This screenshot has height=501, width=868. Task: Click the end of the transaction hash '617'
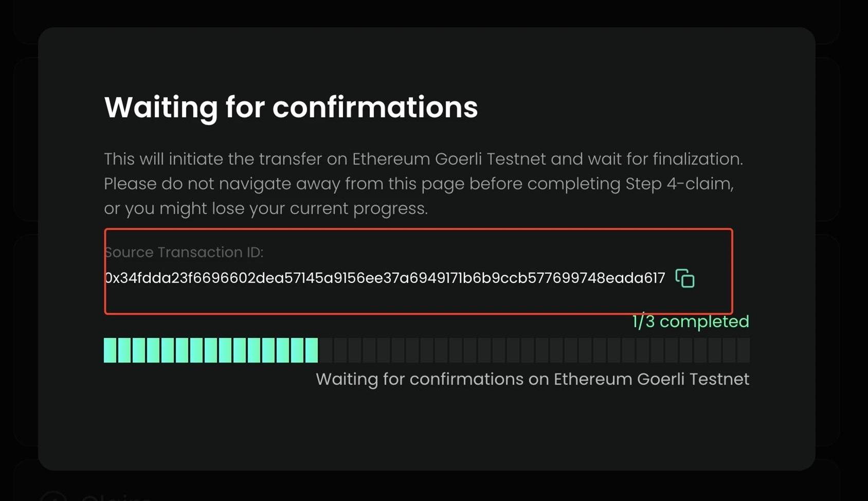655,278
